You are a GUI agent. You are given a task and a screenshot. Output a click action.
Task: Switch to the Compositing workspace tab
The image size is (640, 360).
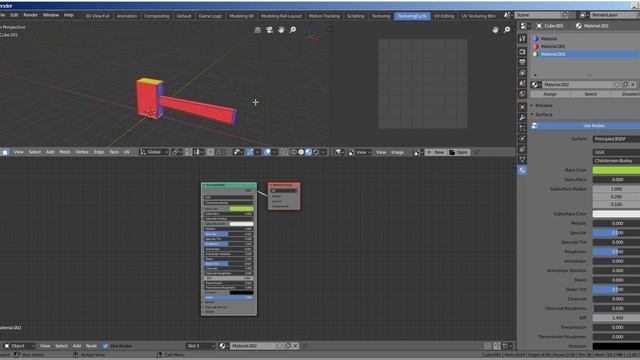point(157,16)
